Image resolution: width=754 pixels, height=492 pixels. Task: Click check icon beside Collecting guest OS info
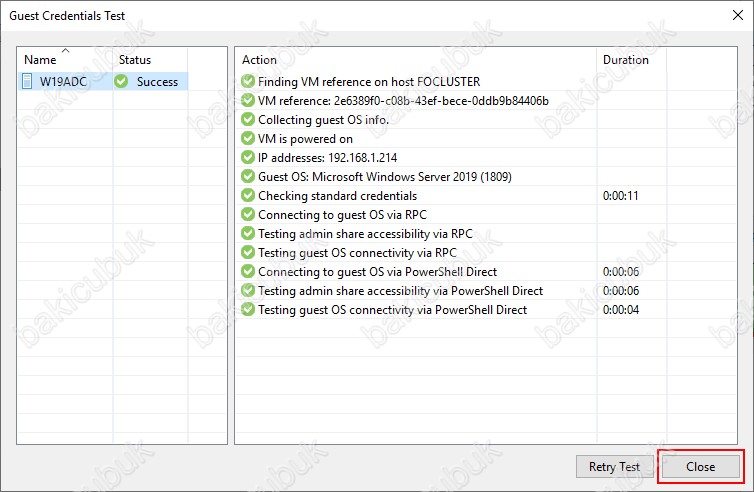(248, 119)
